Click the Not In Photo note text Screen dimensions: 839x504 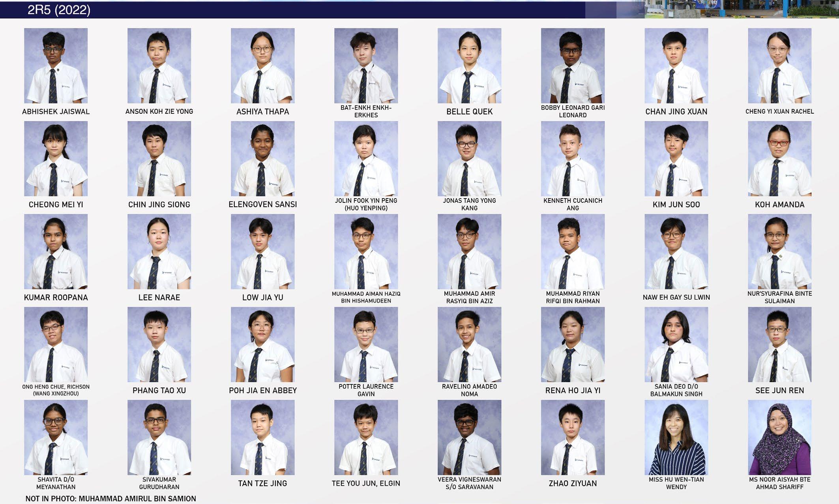110,498
